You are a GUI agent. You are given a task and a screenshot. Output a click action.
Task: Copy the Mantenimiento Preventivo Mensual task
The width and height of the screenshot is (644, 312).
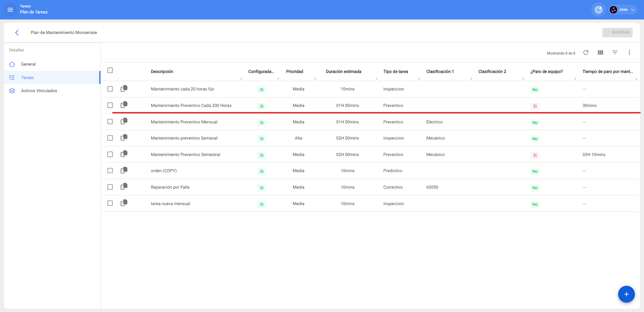(x=124, y=121)
